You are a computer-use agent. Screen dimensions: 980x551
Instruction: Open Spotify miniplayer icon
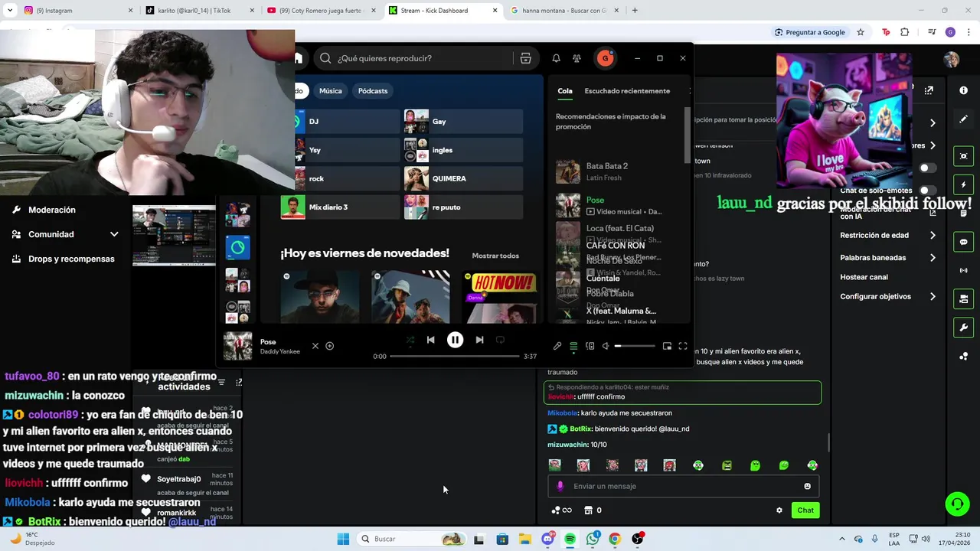(667, 346)
